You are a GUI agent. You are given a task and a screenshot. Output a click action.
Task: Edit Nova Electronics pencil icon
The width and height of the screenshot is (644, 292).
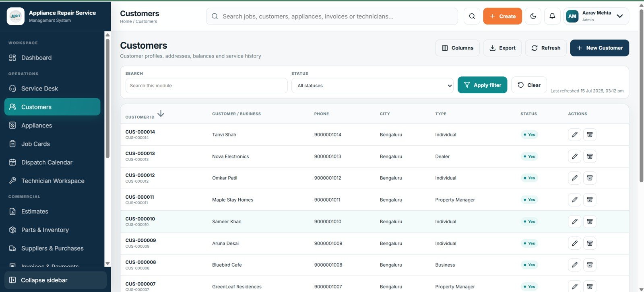[574, 156]
